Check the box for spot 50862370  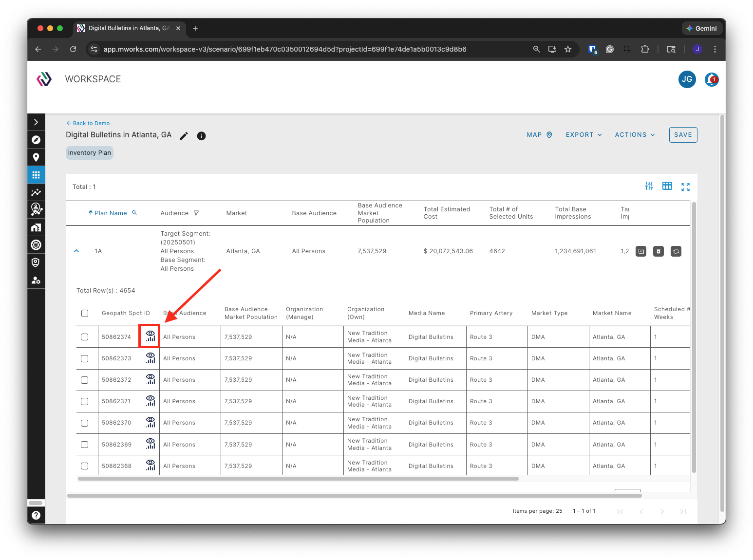tap(85, 423)
